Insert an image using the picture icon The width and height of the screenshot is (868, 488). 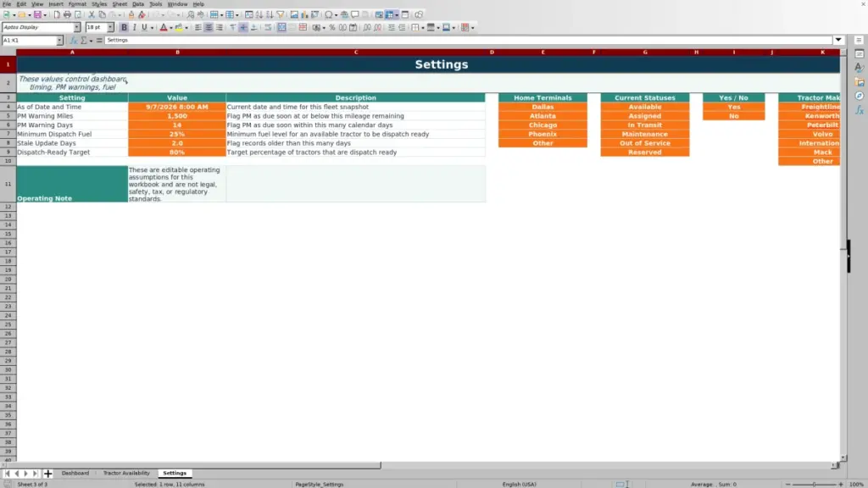294,14
